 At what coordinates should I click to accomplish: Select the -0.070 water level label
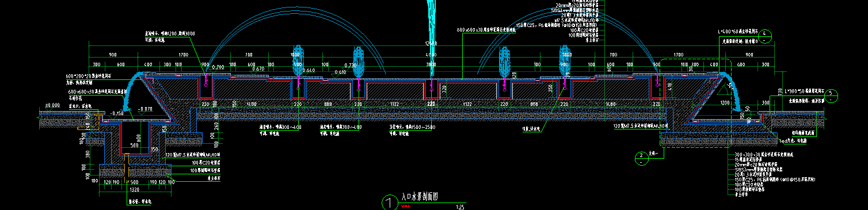coord(144,109)
